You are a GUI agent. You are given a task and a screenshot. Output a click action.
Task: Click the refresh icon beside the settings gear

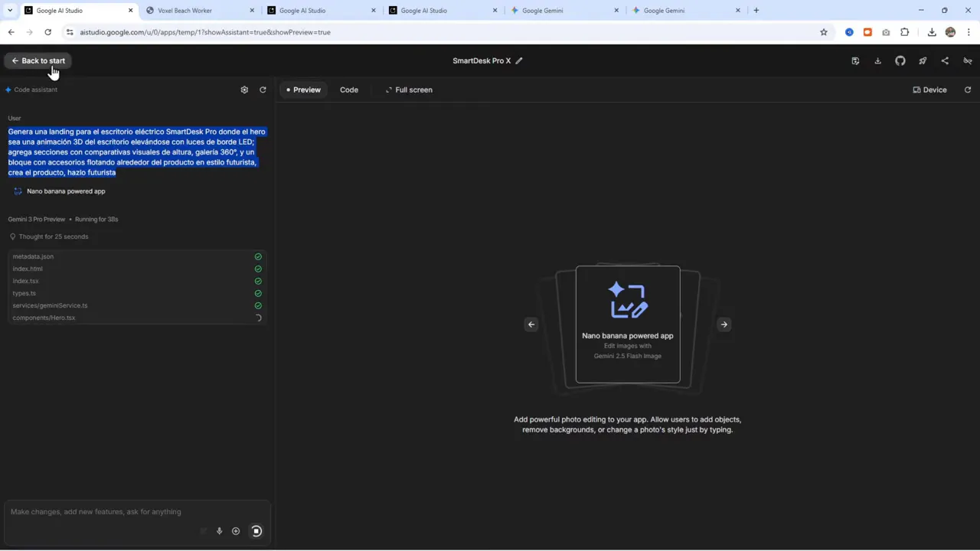tap(263, 90)
